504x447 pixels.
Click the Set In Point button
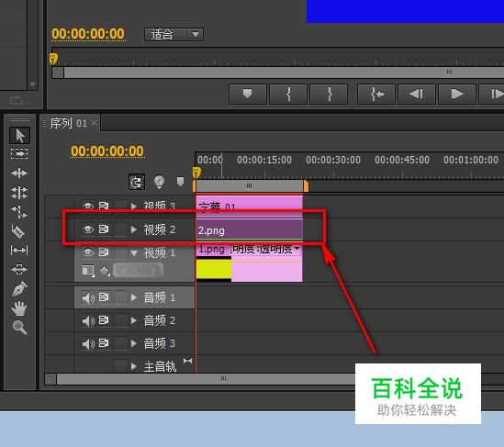click(288, 95)
